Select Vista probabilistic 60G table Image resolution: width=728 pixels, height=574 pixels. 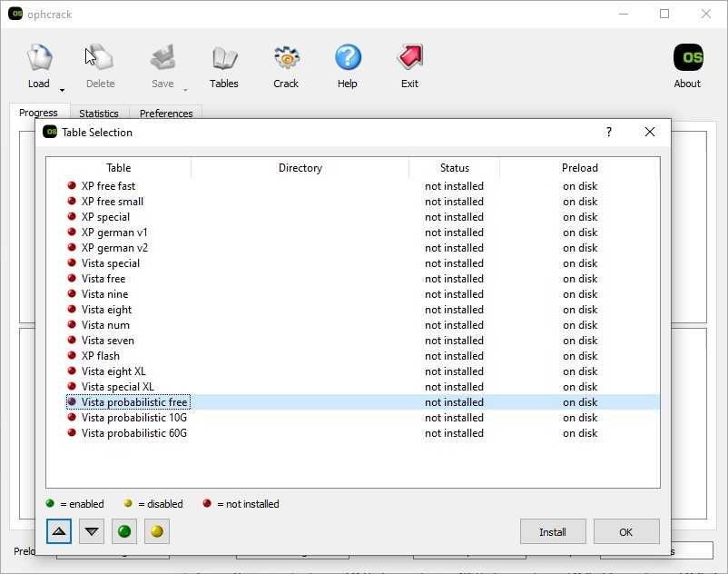[133, 433]
